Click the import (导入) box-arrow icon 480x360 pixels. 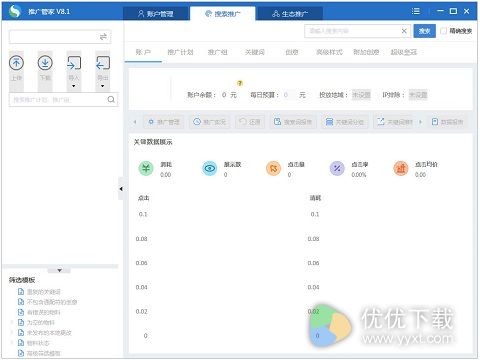pos(74,63)
